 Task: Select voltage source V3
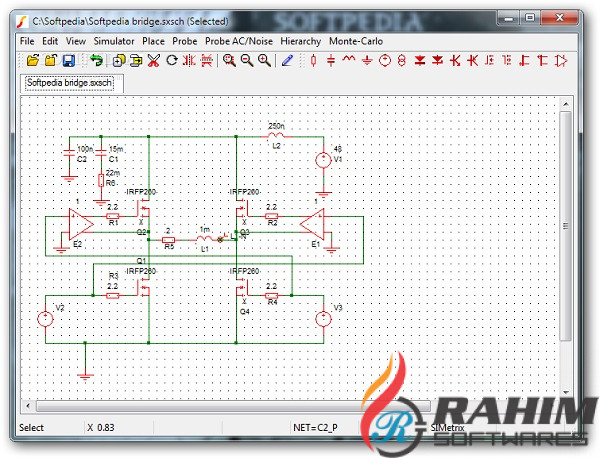pos(323,319)
